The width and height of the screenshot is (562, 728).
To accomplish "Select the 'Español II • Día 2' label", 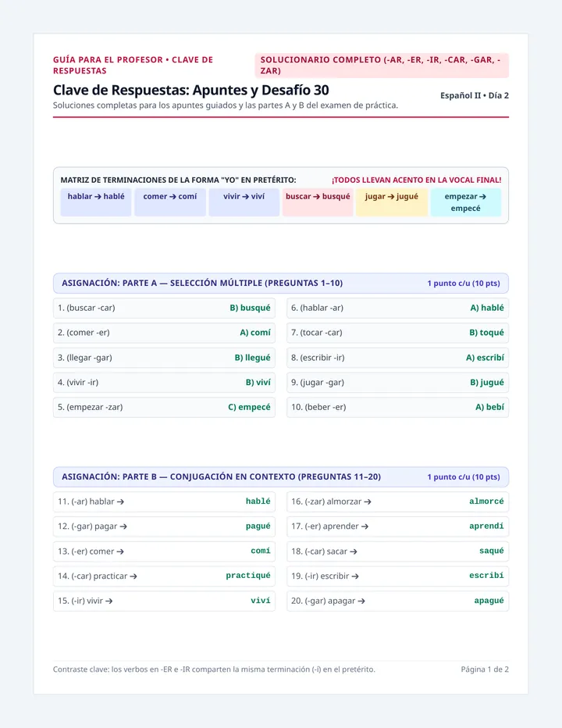I will [475, 95].
